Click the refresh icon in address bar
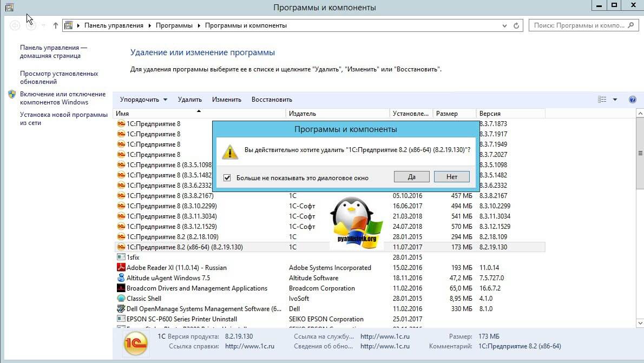 tap(517, 25)
